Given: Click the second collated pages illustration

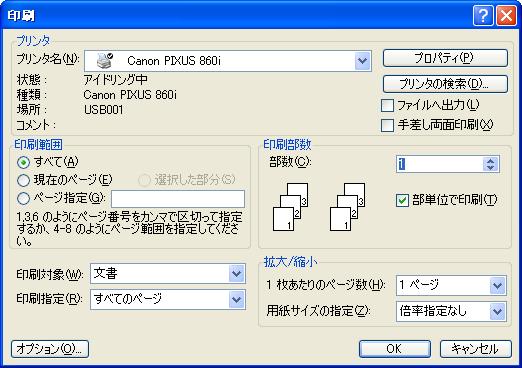Looking at the screenshot, I should [x=347, y=207].
